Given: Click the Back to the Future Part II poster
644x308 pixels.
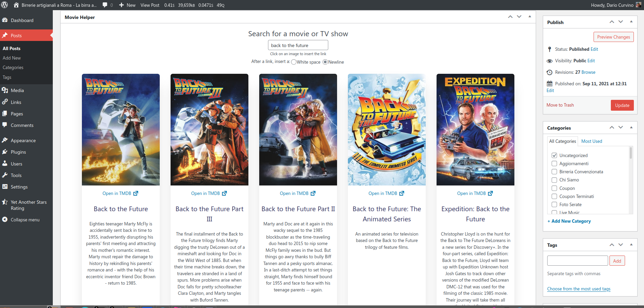Looking at the screenshot, I should tap(298, 130).
